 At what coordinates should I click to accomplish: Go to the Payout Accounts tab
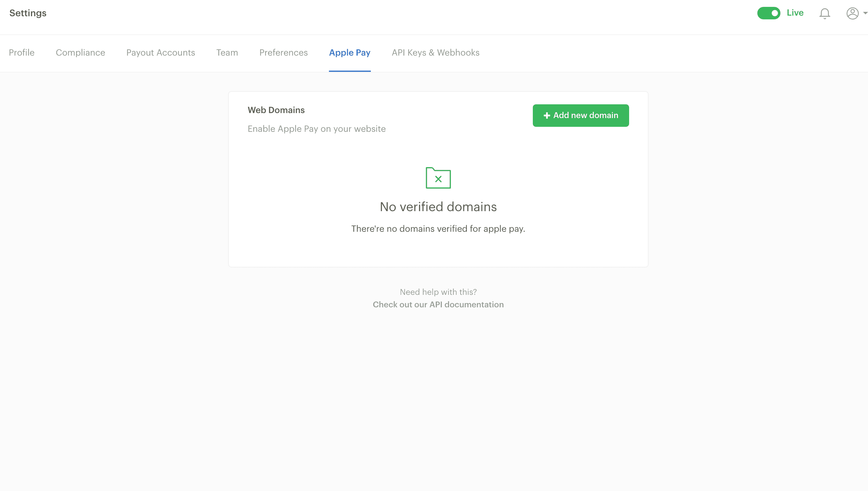click(161, 52)
